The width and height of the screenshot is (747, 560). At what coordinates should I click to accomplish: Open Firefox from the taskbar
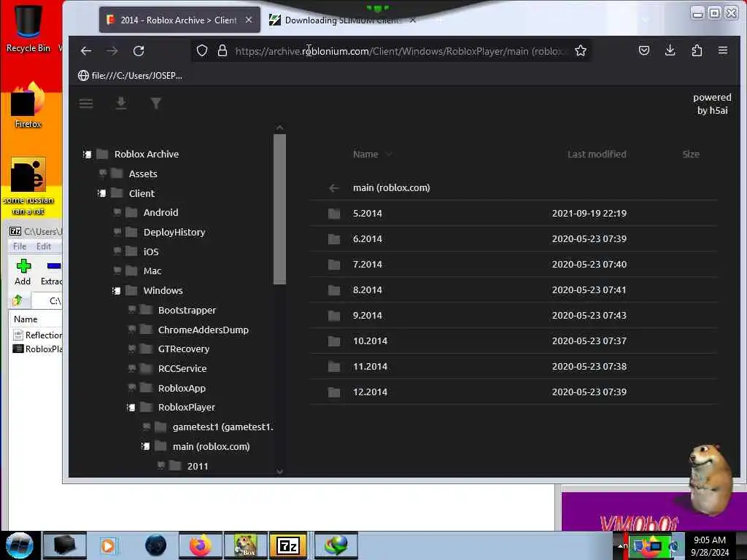tap(201, 545)
